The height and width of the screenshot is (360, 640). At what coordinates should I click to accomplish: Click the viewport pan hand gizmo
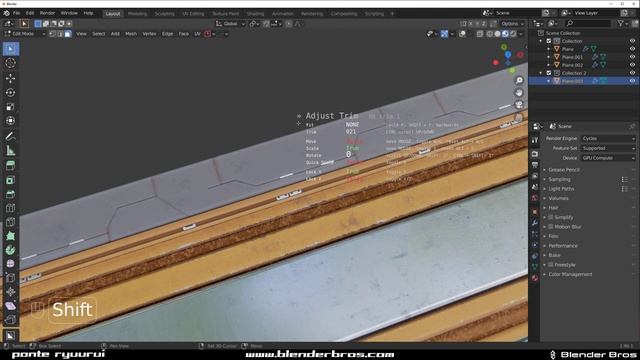519,93
